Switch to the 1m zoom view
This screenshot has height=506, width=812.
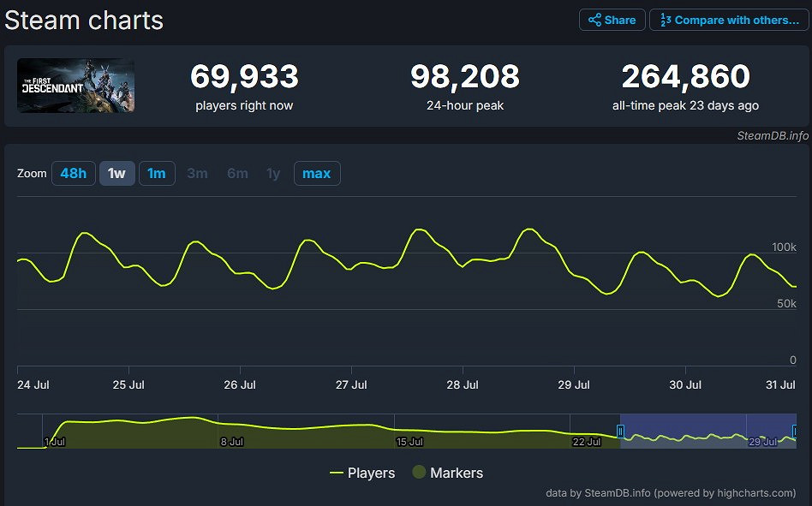coord(157,173)
